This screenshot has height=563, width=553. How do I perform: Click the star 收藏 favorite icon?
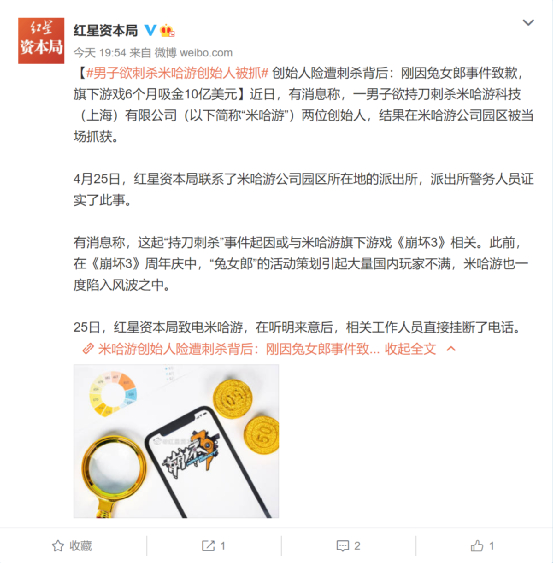(x=58, y=546)
